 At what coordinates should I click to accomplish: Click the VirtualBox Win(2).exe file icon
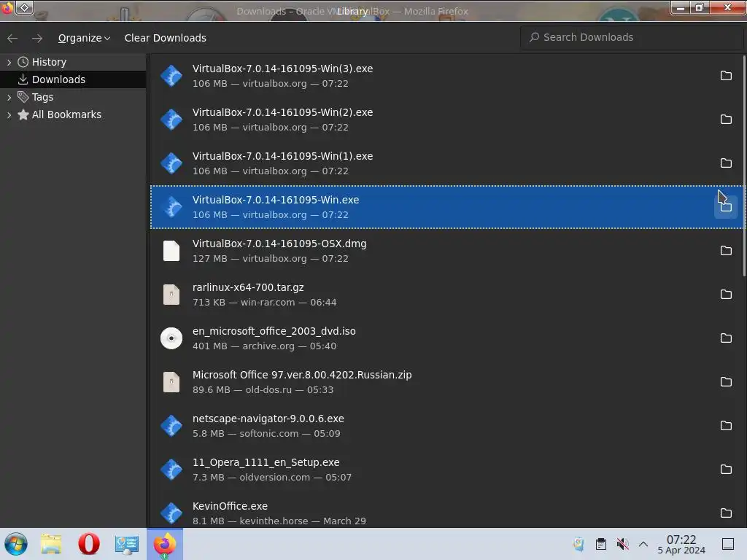tap(171, 120)
